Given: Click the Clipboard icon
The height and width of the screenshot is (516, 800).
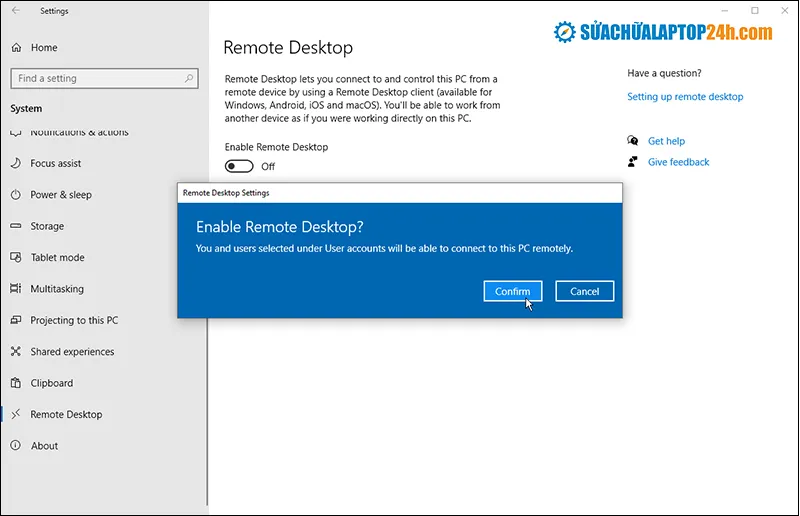Looking at the screenshot, I should [x=16, y=383].
